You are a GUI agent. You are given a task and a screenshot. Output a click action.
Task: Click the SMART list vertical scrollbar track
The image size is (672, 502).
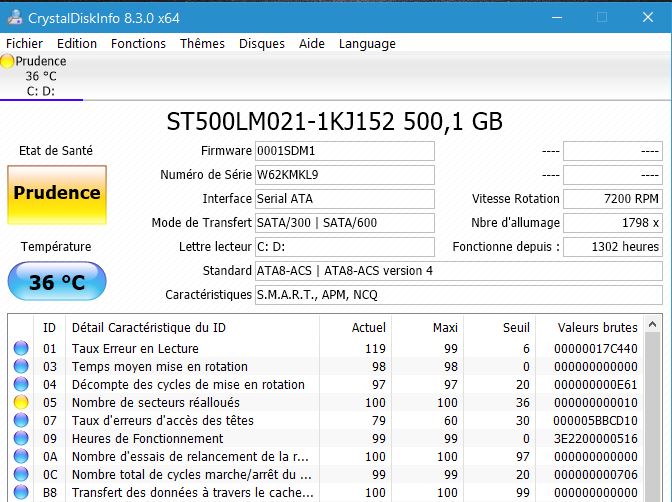pyautogui.click(x=652, y=416)
